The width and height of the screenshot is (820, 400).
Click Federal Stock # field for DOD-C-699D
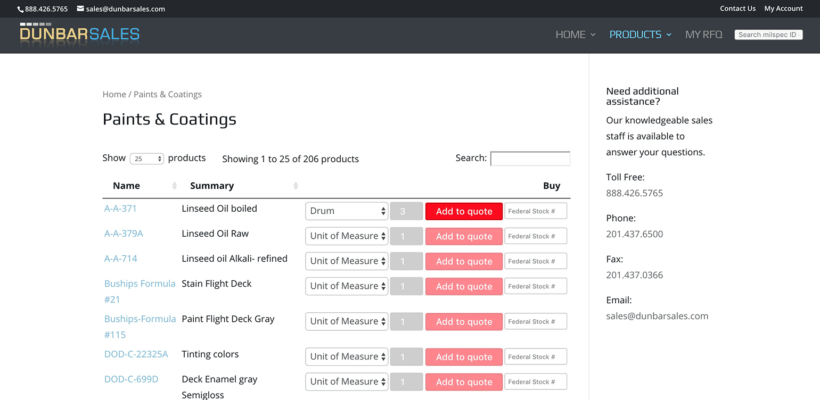tap(536, 382)
